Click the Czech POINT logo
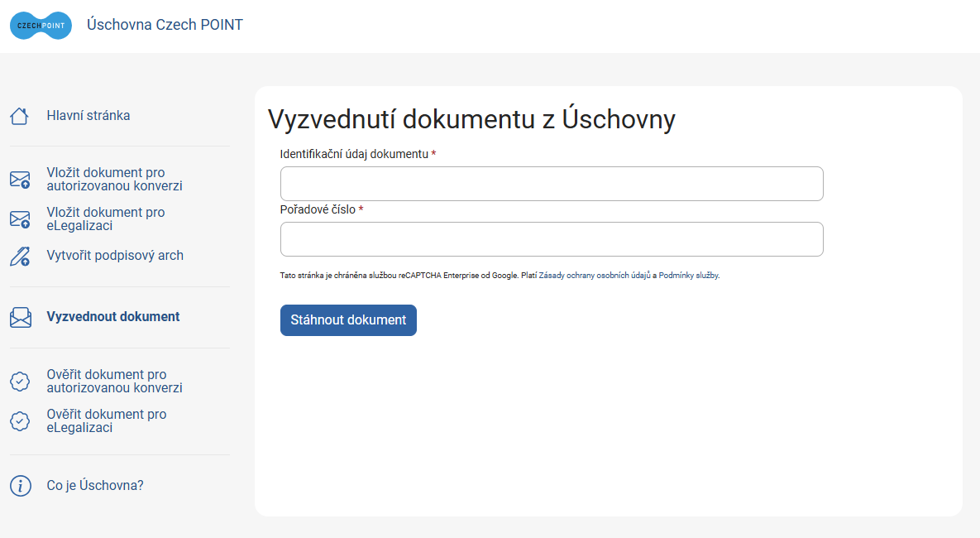980x538 pixels. tap(41, 26)
